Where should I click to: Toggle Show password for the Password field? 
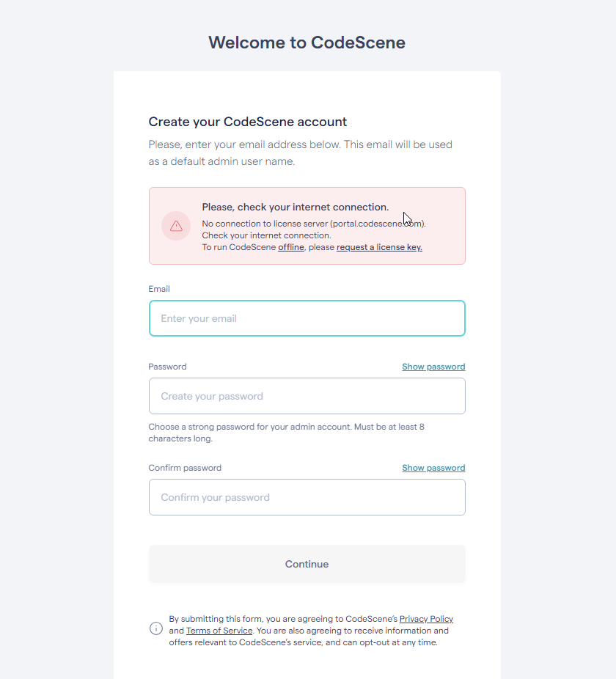click(433, 367)
